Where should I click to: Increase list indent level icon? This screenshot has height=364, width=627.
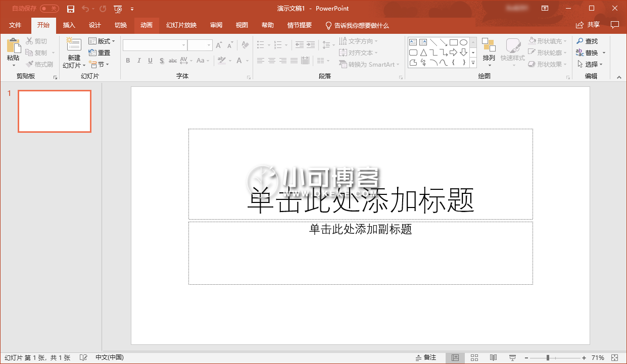tap(311, 45)
